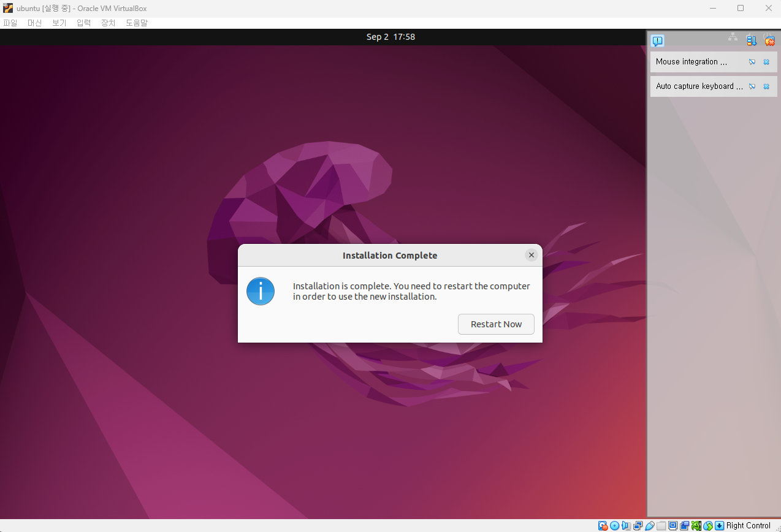Click the Restart Now button

tap(496, 324)
